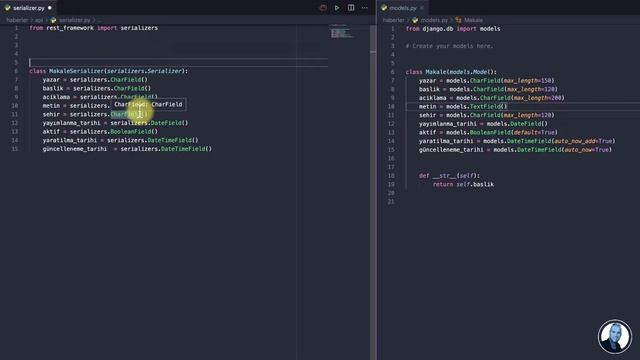Run the Python file with play icon
640x360 pixels.
[337, 8]
